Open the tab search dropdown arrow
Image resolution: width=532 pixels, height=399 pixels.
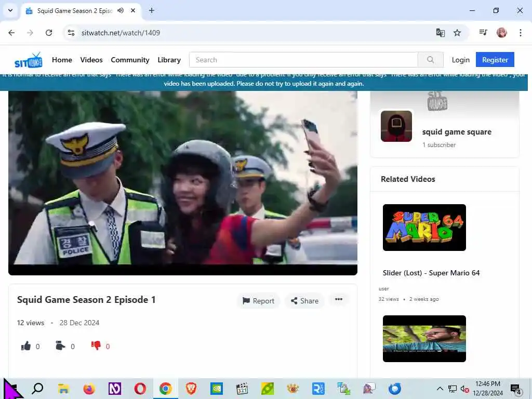pyautogui.click(x=10, y=10)
